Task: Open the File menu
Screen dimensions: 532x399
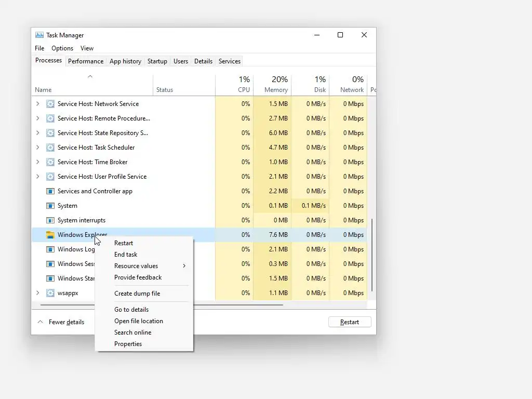Action: tap(39, 48)
